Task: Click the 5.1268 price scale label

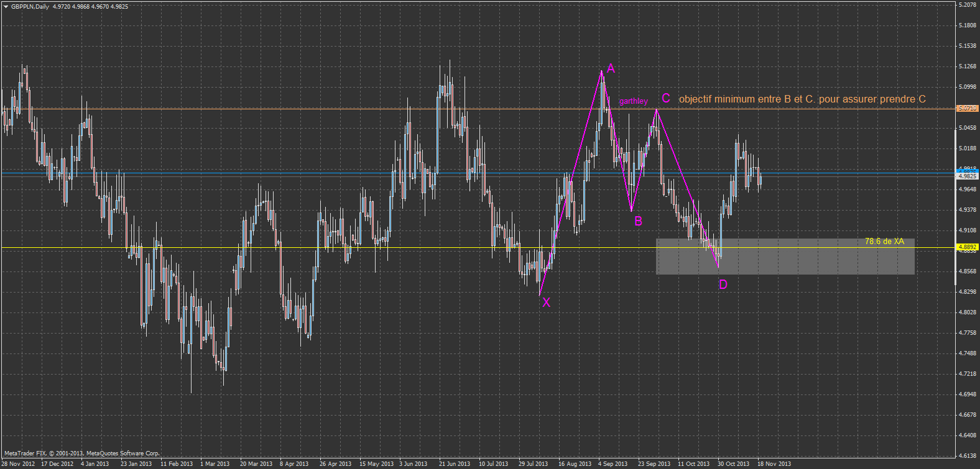Action: 967,66
